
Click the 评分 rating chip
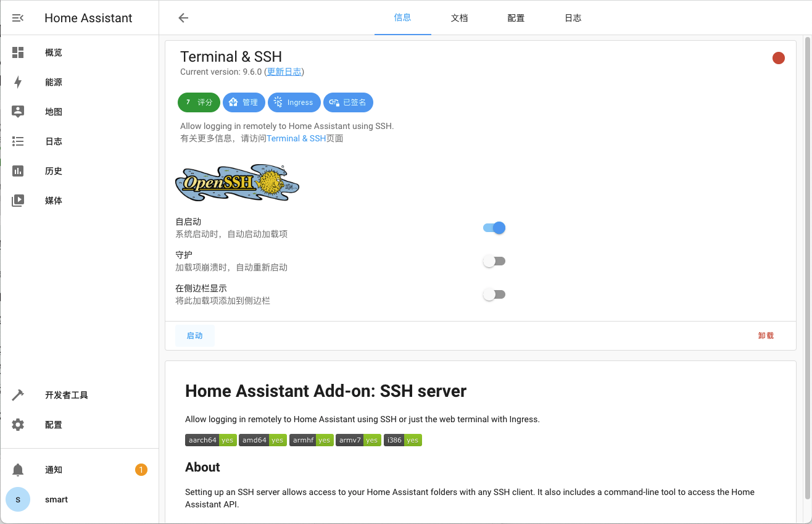(x=199, y=102)
